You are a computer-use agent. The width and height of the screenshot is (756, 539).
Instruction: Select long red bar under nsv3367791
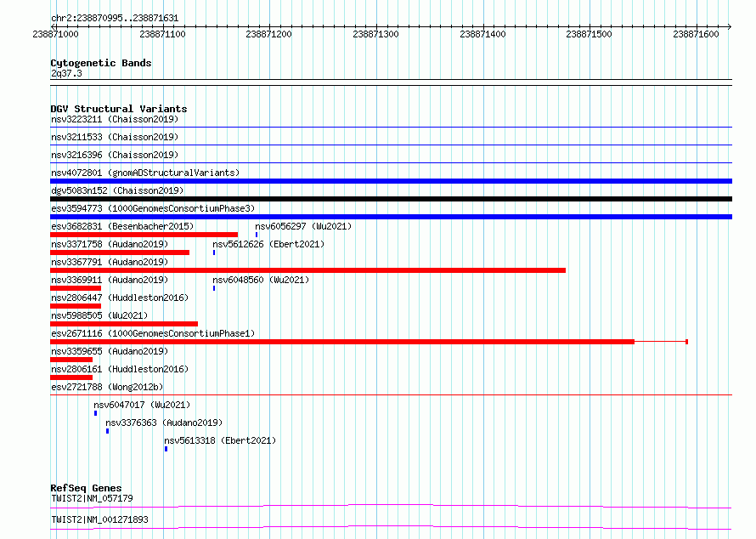point(307,270)
